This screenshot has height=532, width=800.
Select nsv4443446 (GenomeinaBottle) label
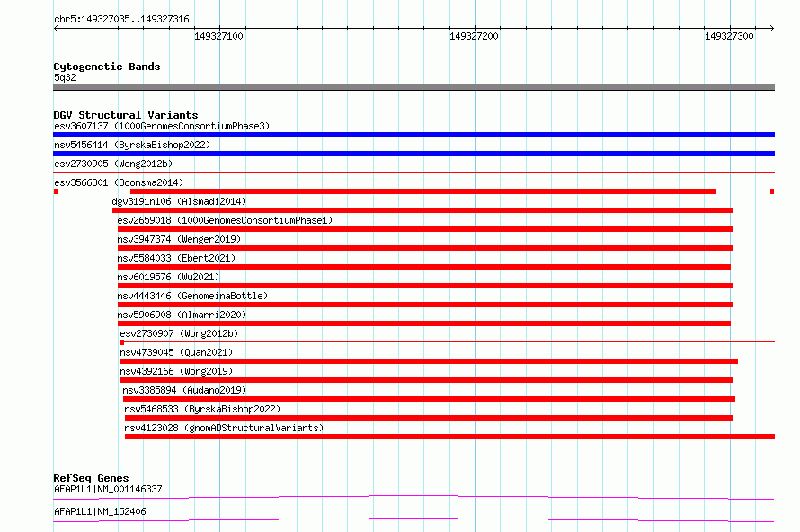(192, 296)
